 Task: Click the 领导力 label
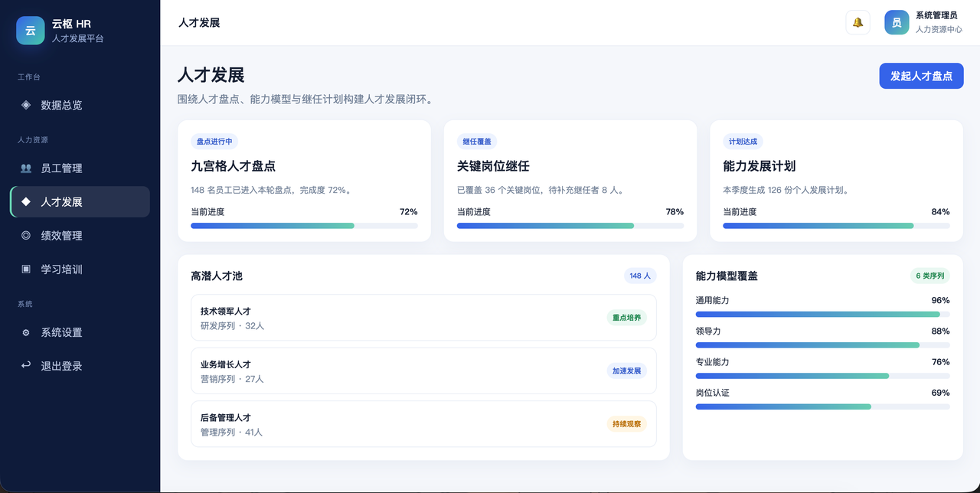[x=708, y=331]
